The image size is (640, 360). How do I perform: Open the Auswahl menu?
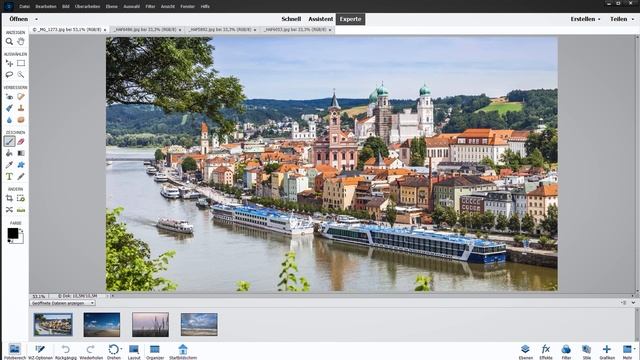(x=131, y=7)
